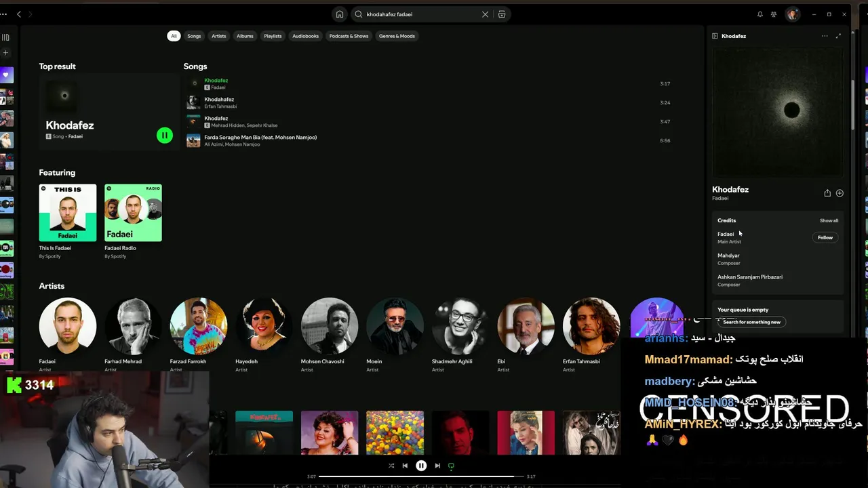Open the Moein artist
Screen dimensions: 868x488
coord(395,326)
